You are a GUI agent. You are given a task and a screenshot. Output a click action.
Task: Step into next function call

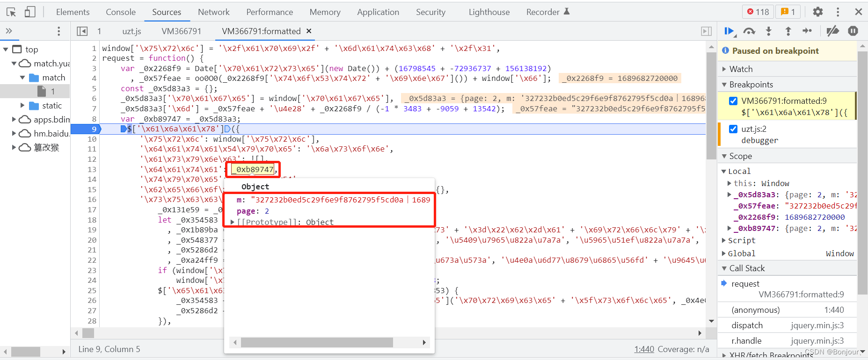[x=768, y=31]
